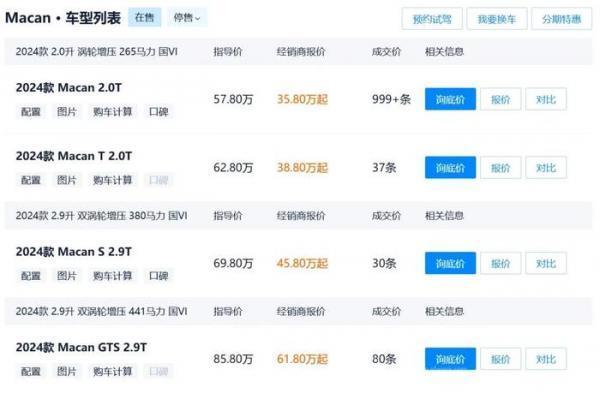Add the Macan S 2.9T to 对比
This screenshot has height=393, width=600.
[x=546, y=263]
